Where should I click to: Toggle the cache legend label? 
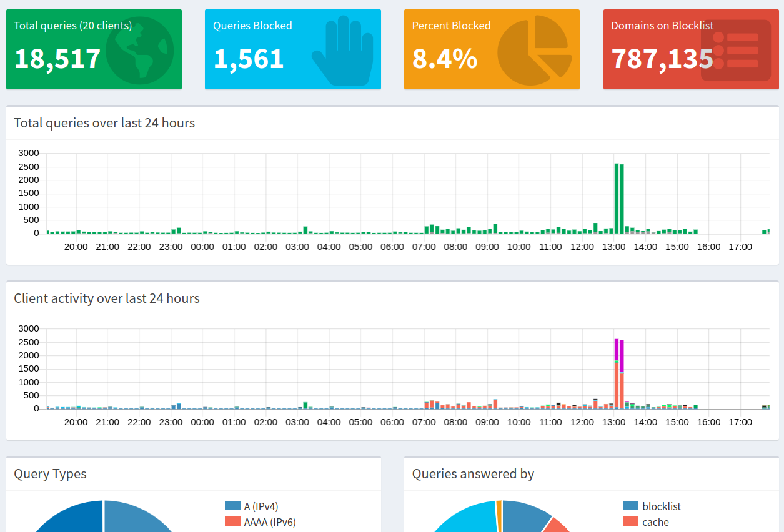(x=655, y=522)
